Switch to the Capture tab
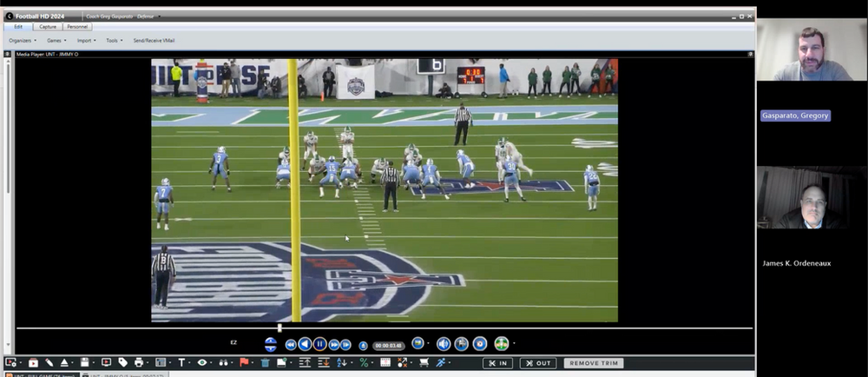Image resolution: width=868 pixels, height=377 pixels. (48, 27)
